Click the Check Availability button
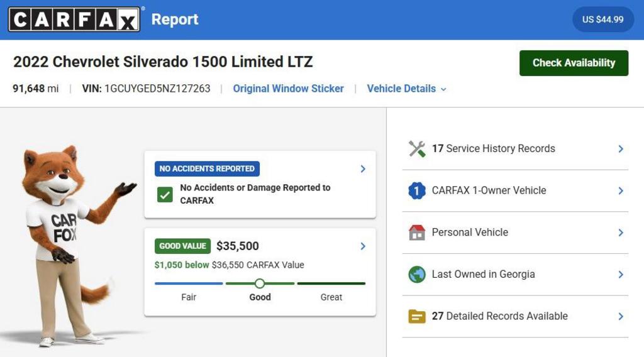644x357 pixels. (574, 63)
